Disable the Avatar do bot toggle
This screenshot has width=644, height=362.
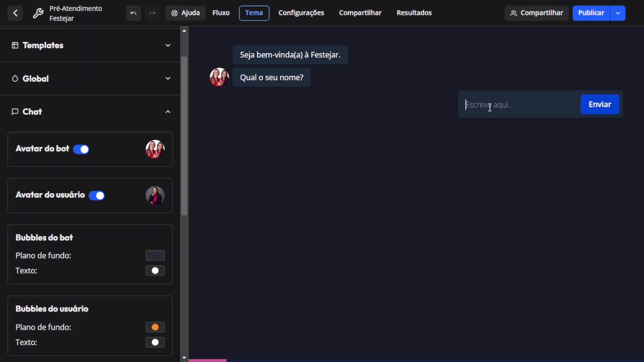pos(81,149)
